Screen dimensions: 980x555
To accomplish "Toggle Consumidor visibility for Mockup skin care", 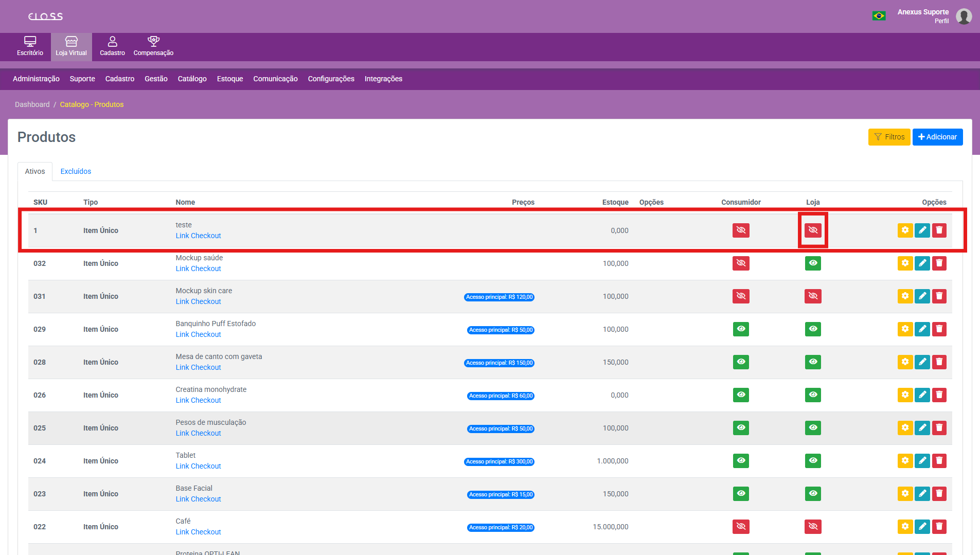I will click(741, 296).
